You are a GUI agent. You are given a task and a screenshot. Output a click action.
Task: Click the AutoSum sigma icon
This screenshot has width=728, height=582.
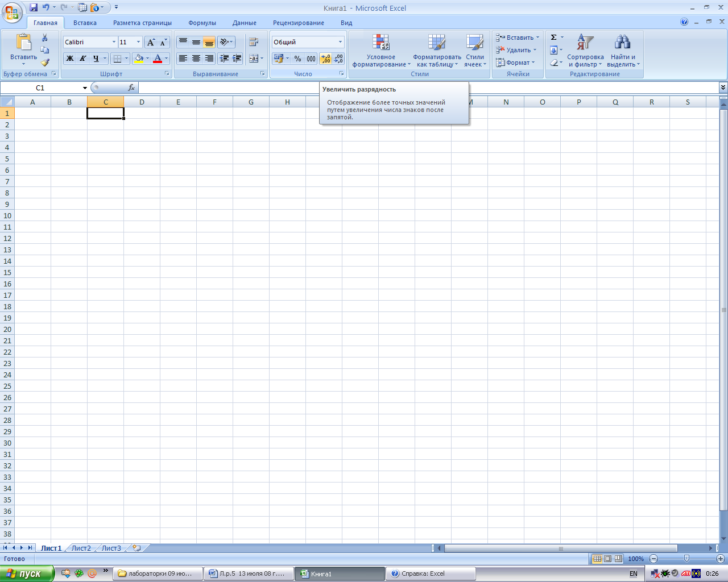[553, 38]
